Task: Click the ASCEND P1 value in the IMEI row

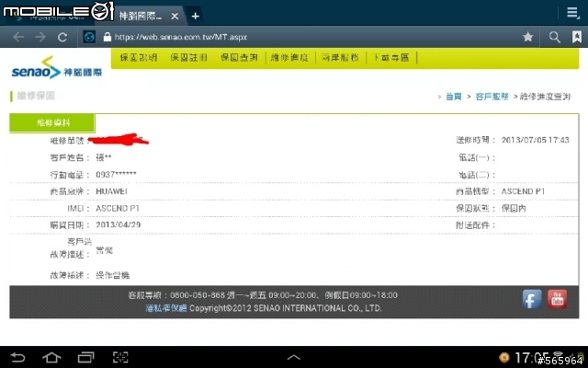Action: [118, 209]
